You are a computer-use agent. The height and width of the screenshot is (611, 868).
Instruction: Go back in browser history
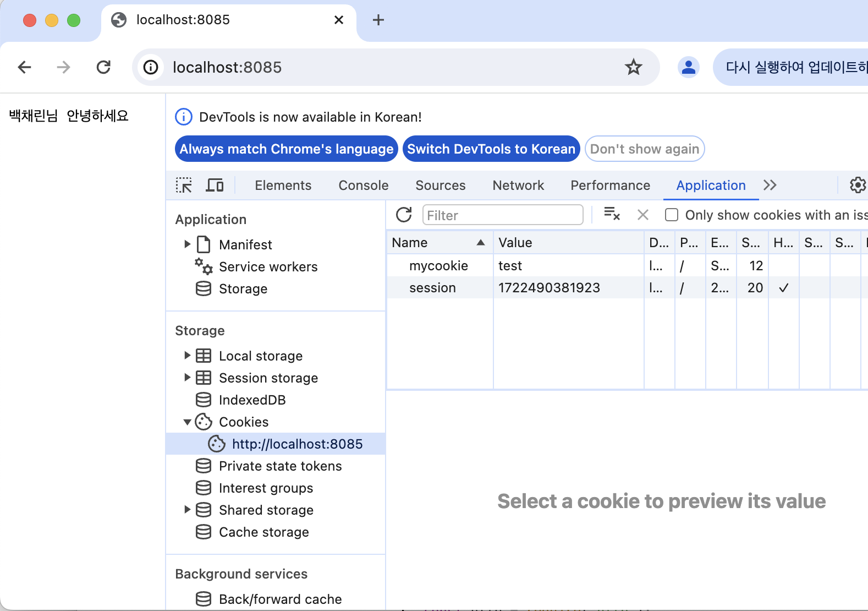tap(25, 67)
